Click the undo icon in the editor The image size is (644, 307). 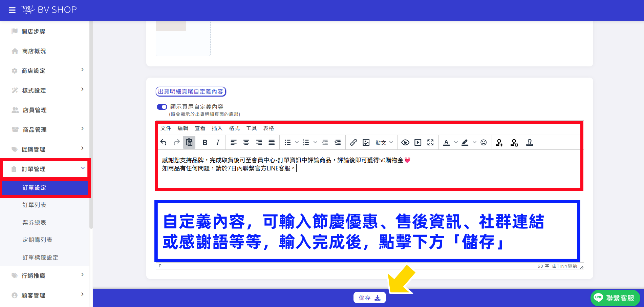click(164, 142)
